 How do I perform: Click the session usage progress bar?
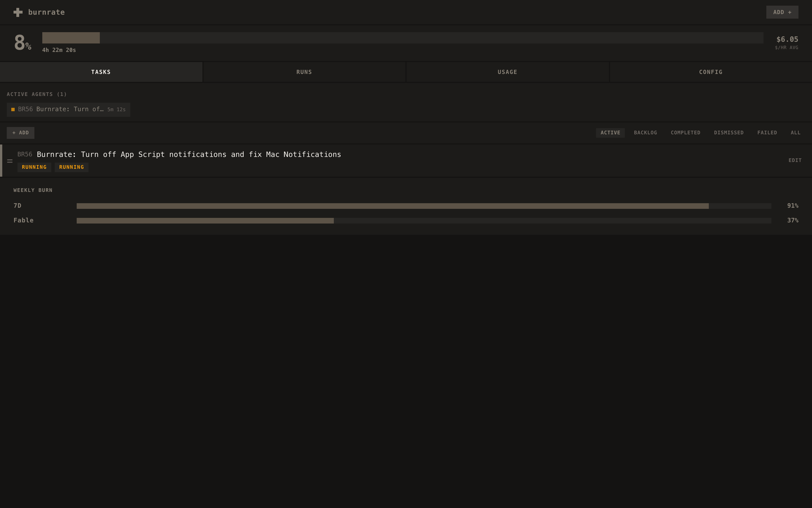[x=403, y=38]
